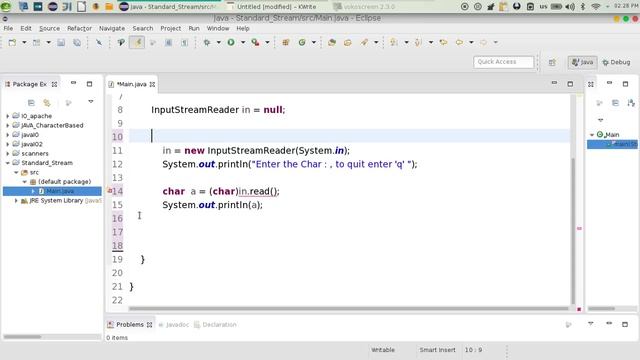This screenshot has height=360, width=640.
Task: Minimize the Package Explorer panel
Action: pos(73,83)
